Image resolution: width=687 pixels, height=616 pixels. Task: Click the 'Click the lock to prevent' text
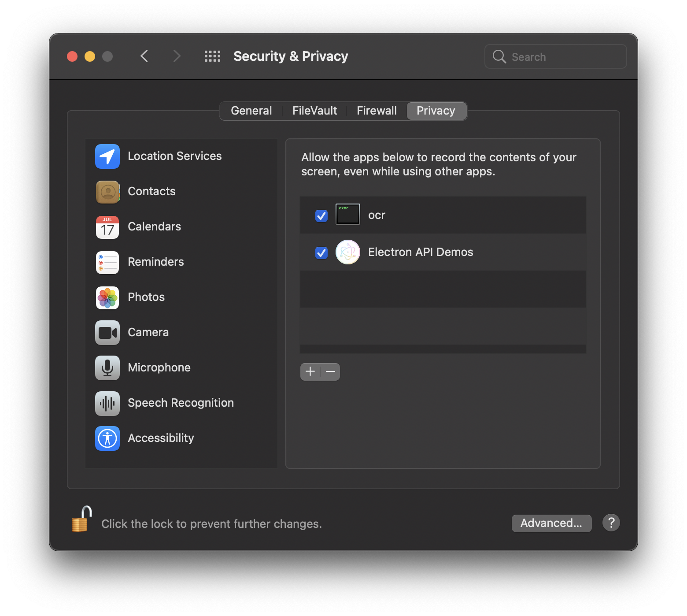211,524
